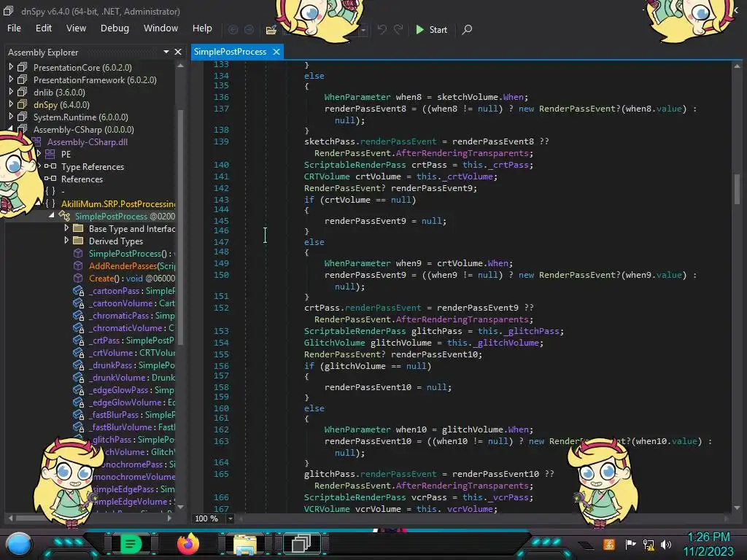Open the Windows Start orb
Image resolution: width=747 pixels, height=560 pixels.
(x=19, y=545)
